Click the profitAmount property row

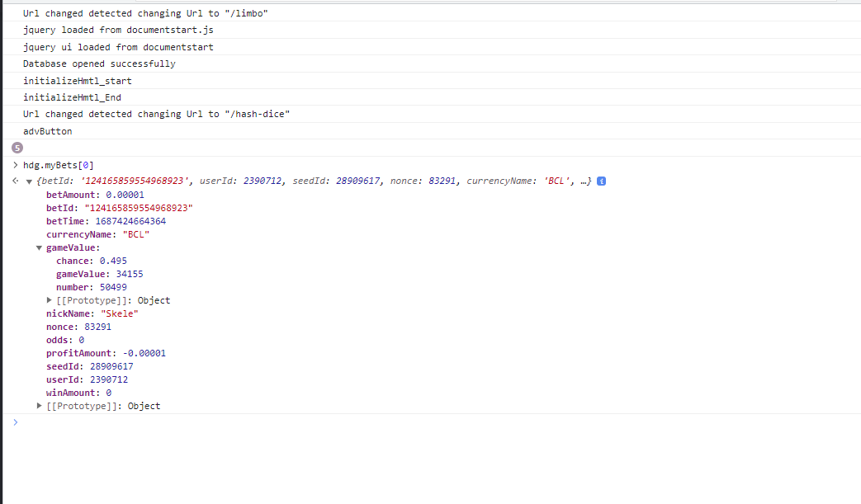pyautogui.click(x=106, y=353)
